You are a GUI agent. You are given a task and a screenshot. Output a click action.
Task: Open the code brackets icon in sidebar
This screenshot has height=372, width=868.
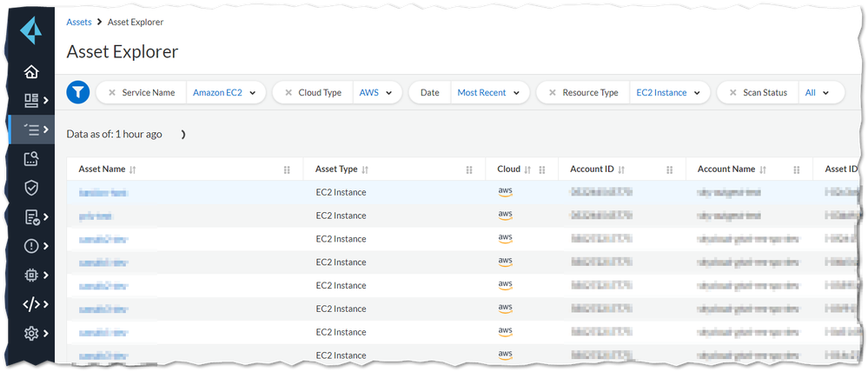(x=32, y=304)
